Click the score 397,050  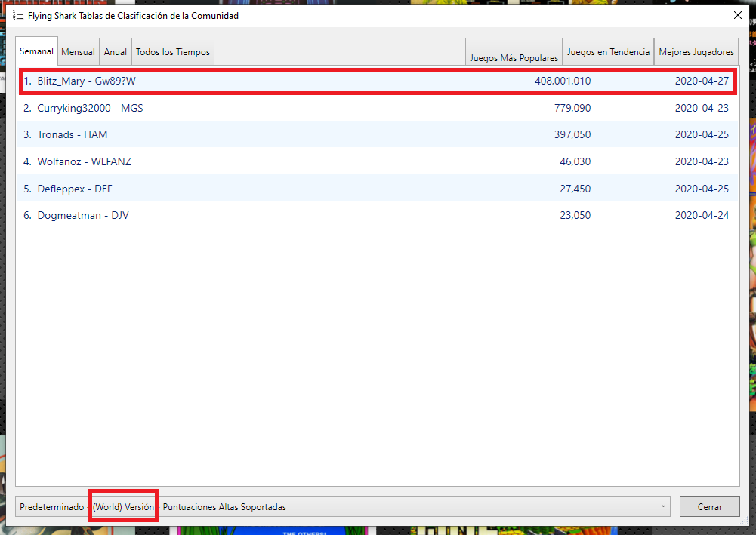pyautogui.click(x=572, y=134)
